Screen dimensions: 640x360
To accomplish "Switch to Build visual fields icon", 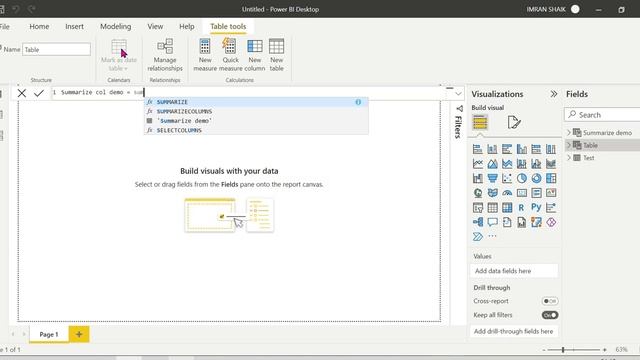I will coord(480,122).
